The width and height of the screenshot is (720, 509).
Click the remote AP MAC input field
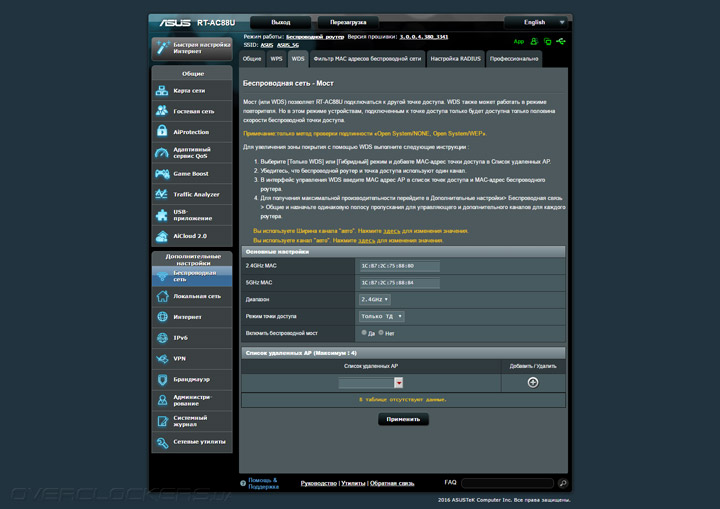point(366,383)
